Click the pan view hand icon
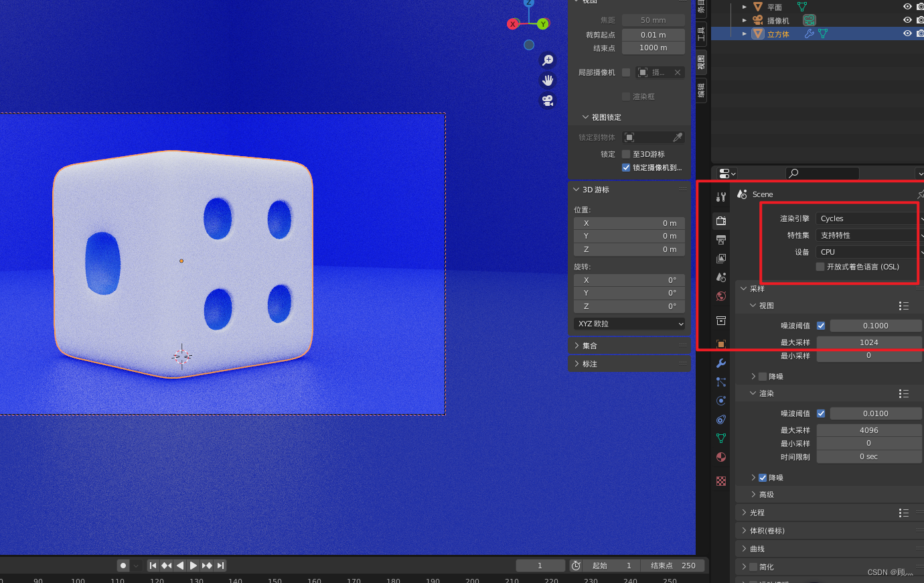Screen dimensions: 924x583 pos(548,80)
